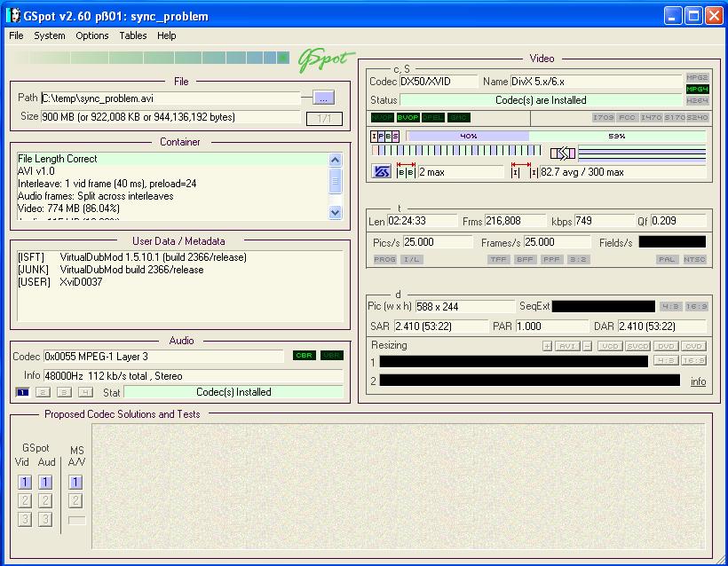Click the CVD resizing preset button
Image resolution: width=728 pixels, height=566 pixels.
tap(693, 346)
